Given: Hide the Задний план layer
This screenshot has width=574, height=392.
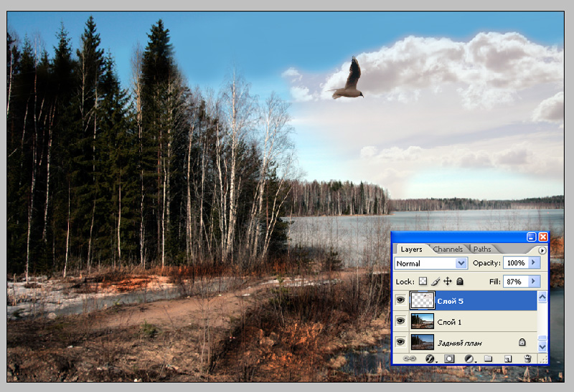Looking at the screenshot, I should click(x=400, y=342).
